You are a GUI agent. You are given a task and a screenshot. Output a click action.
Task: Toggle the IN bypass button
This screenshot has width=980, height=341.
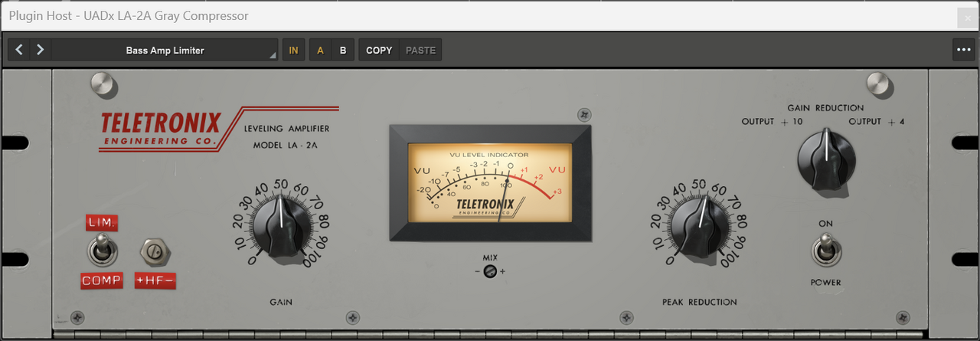point(293,51)
